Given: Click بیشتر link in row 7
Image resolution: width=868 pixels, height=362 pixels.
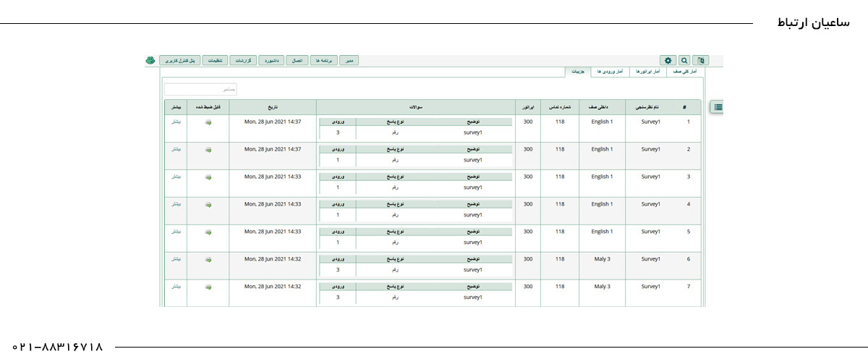Looking at the screenshot, I should (x=176, y=286).
